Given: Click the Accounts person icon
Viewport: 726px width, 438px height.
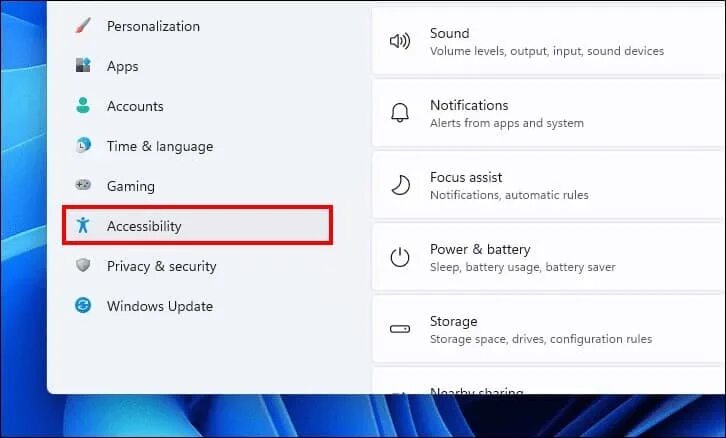Looking at the screenshot, I should [83, 106].
